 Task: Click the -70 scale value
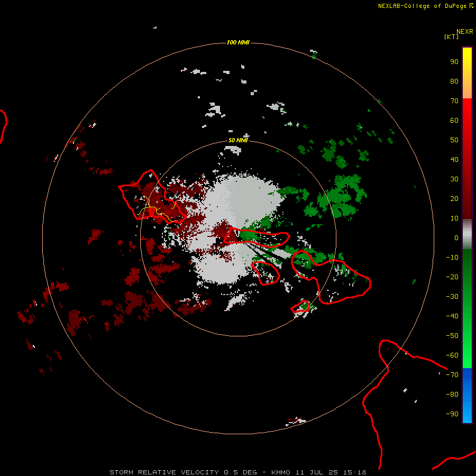[452, 375]
